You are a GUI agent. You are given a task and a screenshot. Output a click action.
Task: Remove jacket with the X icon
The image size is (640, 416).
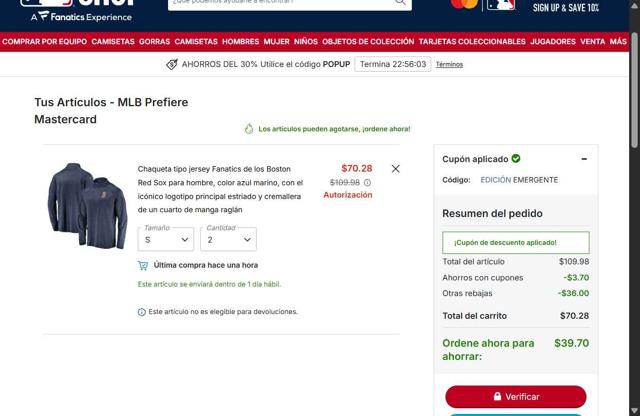[x=396, y=169]
